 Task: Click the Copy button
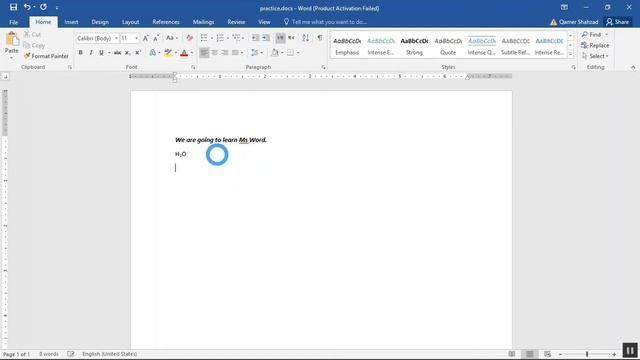coord(34,45)
